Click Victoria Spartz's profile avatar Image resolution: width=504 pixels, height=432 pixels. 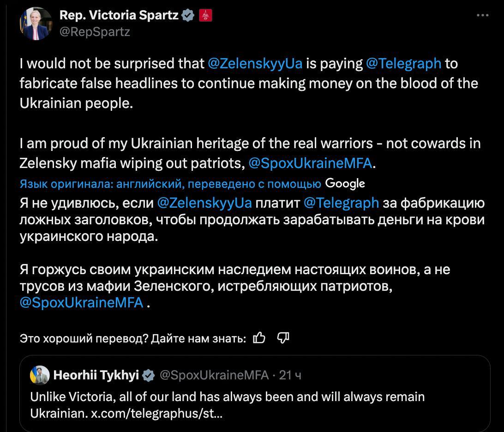36,23
